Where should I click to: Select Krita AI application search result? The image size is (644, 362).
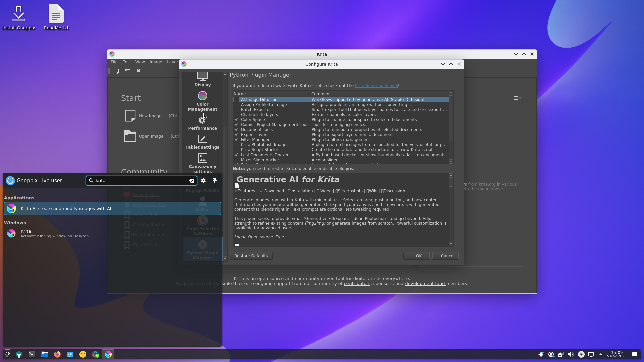pos(112,208)
